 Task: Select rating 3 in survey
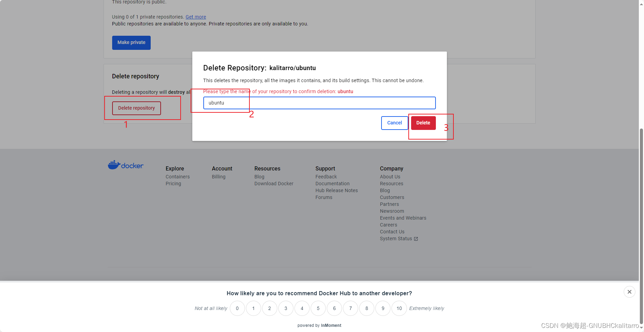tap(286, 308)
